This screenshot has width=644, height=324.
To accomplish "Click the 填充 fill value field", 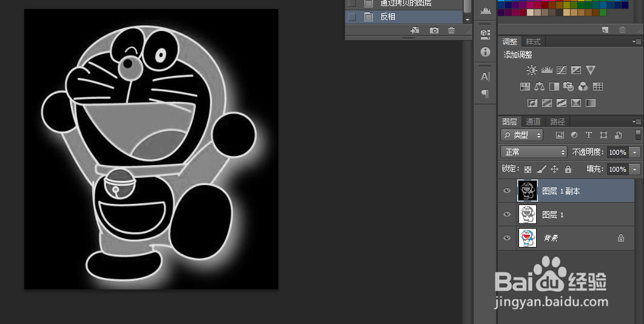I will tap(617, 169).
